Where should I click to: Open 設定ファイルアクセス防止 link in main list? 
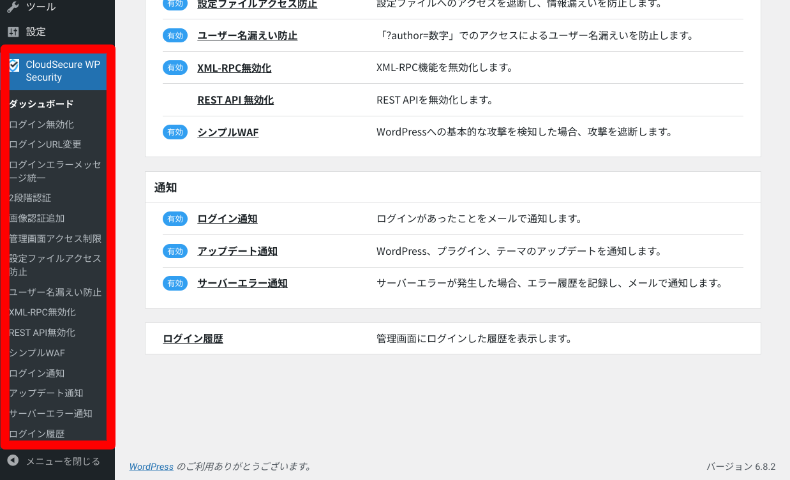pyautogui.click(x=257, y=4)
